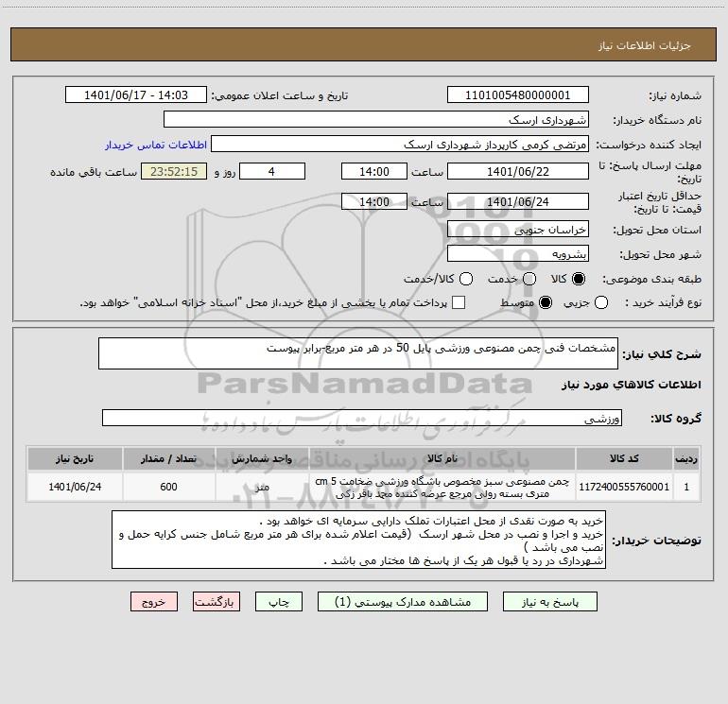Click the announcement date field 1401/06/17 - 14:03

point(136,95)
